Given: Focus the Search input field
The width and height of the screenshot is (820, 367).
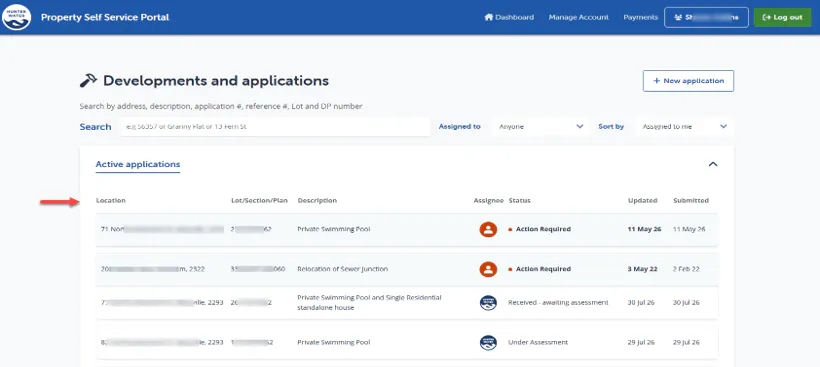Looking at the screenshot, I should coord(275,127).
